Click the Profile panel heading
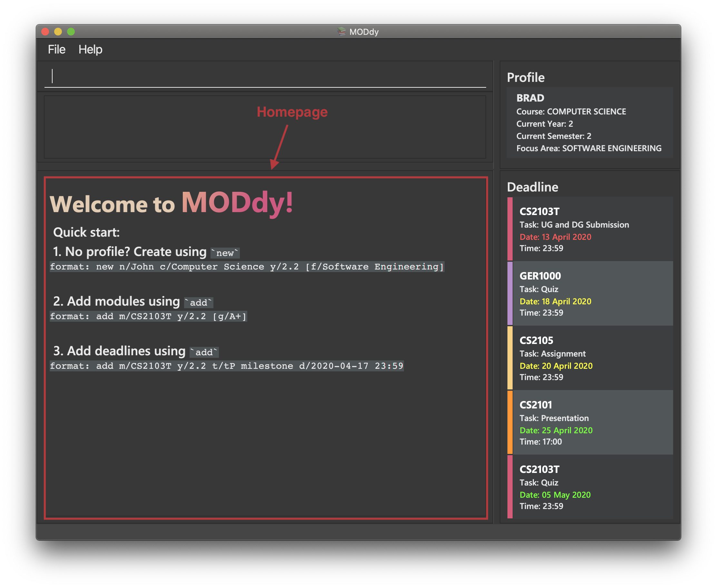This screenshot has width=717, height=588. click(525, 78)
